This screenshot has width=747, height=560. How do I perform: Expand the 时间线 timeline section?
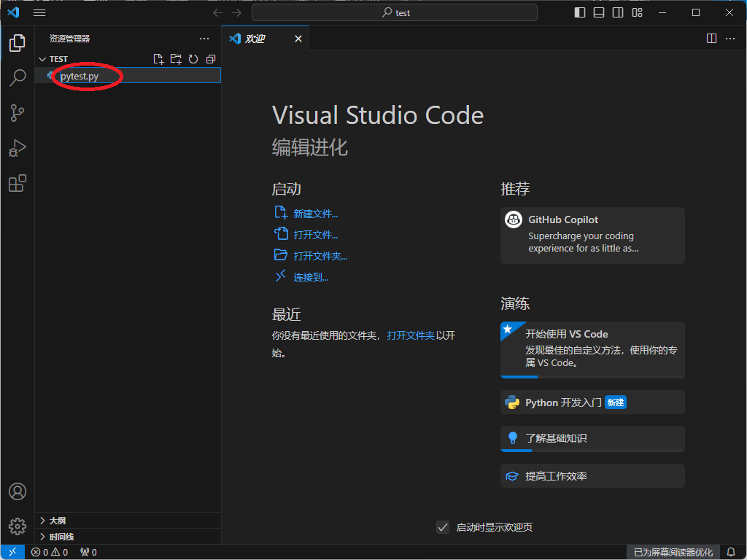[128, 537]
